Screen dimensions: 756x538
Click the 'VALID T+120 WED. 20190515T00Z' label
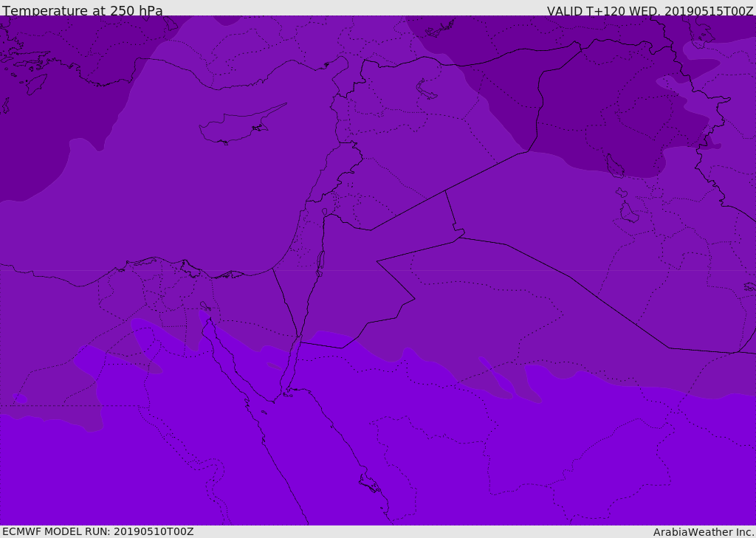[650, 10]
